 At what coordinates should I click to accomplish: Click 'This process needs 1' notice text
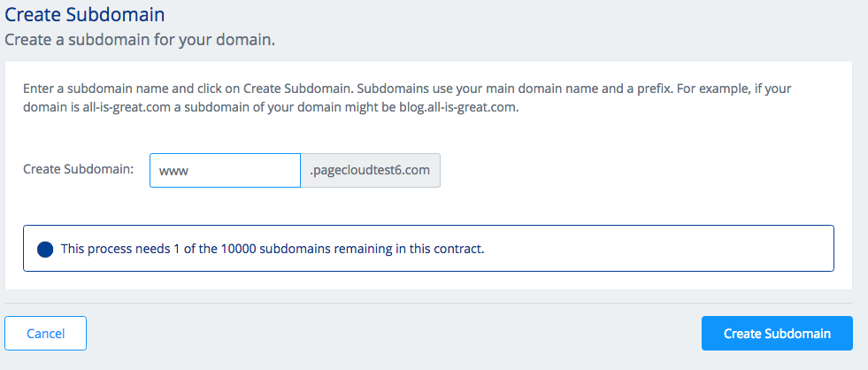coord(118,249)
